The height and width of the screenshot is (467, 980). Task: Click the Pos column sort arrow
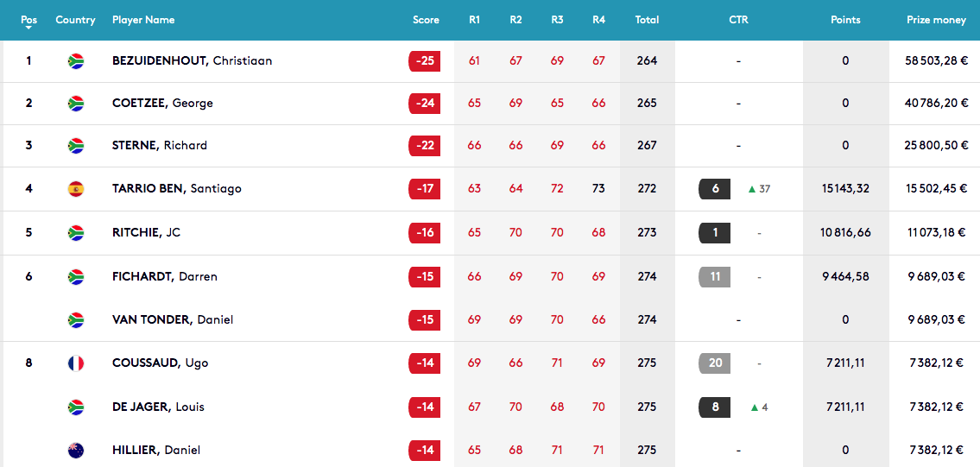click(x=28, y=28)
